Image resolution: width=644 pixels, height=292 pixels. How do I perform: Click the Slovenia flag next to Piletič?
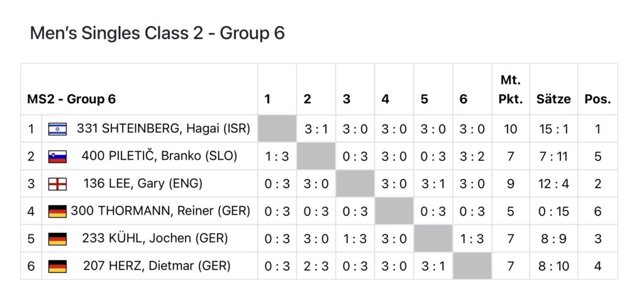pos(57,157)
